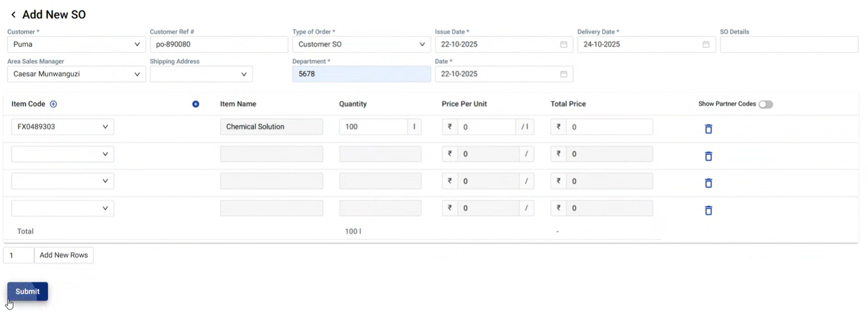
Task: Click the Quantity field showing 100
Action: click(x=373, y=127)
